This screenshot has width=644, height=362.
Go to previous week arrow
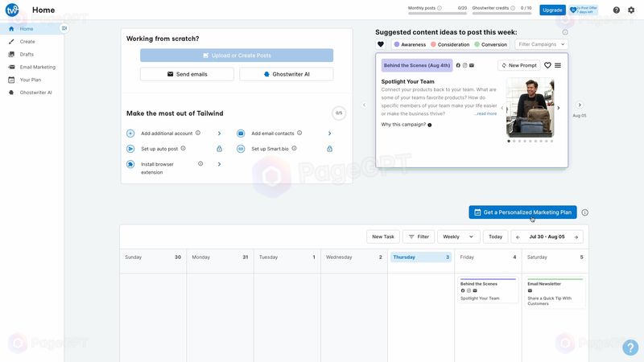tap(518, 237)
